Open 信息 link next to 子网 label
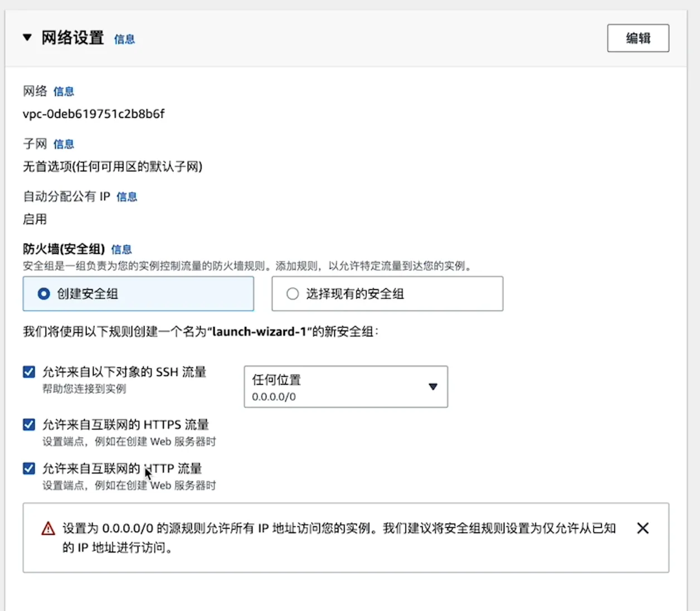 tap(64, 144)
